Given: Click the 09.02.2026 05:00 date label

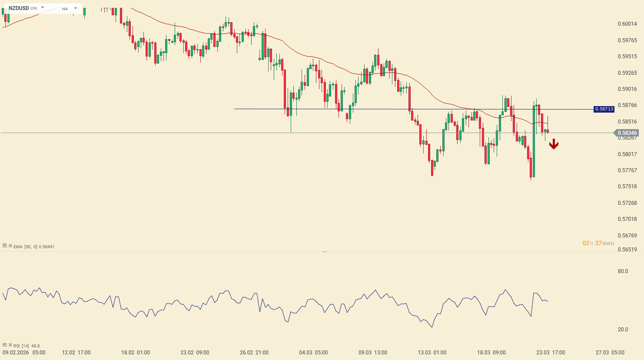Looking at the screenshot, I should click(24, 353).
